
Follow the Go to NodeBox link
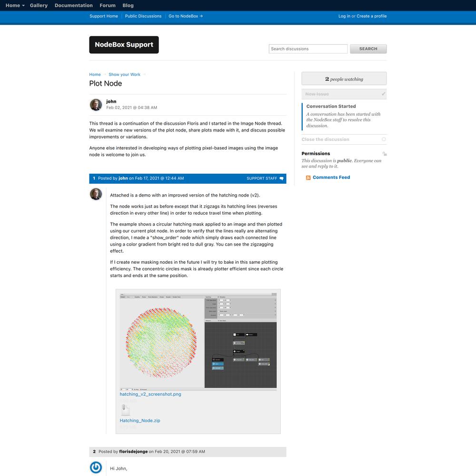(186, 16)
